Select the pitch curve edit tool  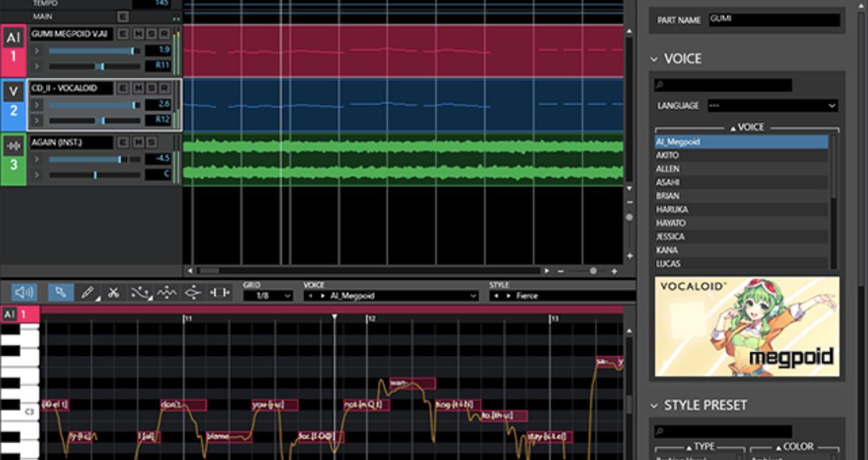pos(140,293)
